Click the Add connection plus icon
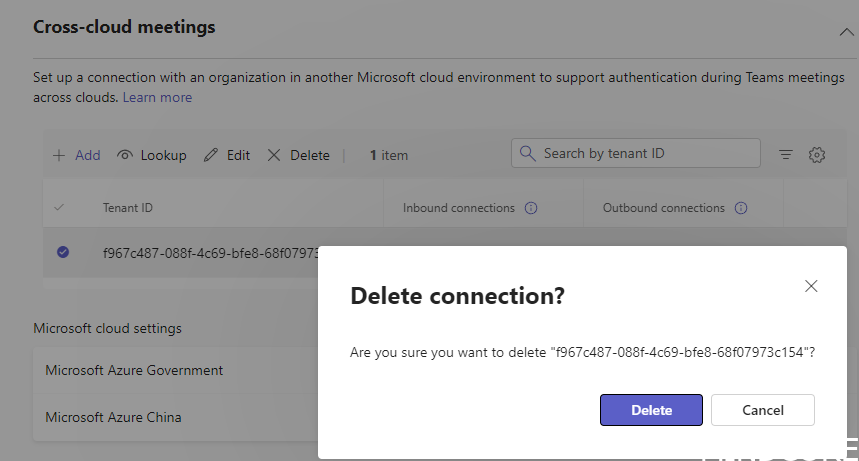Viewport: 859px width, 461px height. point(59,155)
